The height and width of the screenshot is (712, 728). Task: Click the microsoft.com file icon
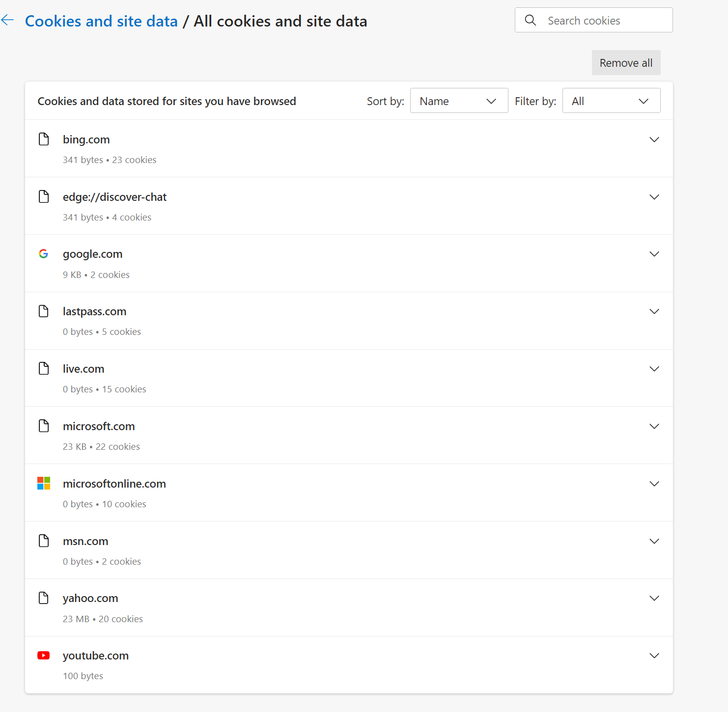pos(44,426)
